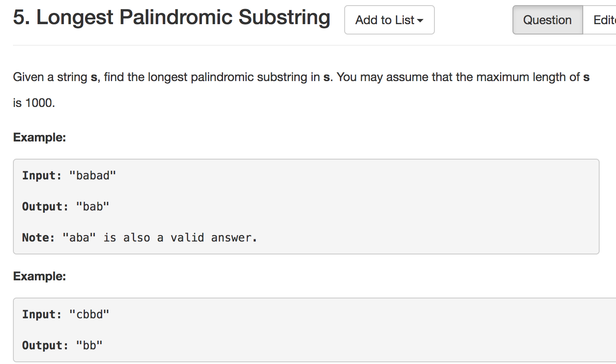Click the Input "cbbd" line
This screenshot has width=616, height=364.
click(x=66, y=314)
